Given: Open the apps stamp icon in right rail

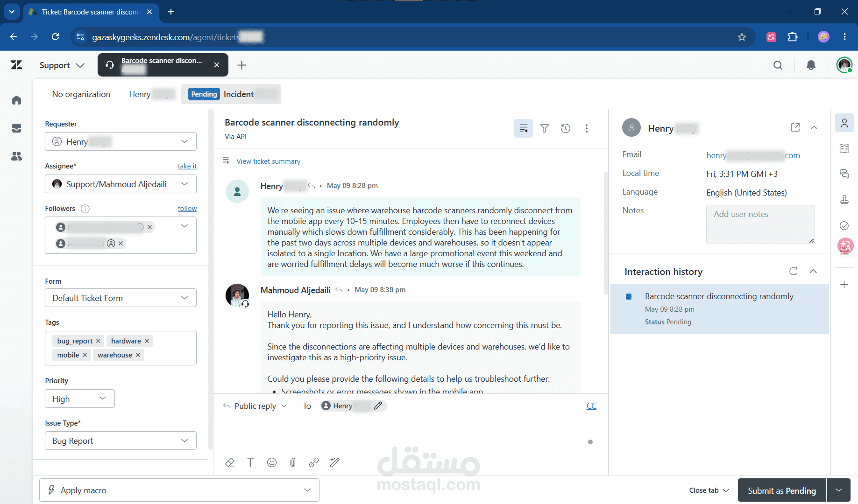Looking at the screenshot, I should point(844,200).
